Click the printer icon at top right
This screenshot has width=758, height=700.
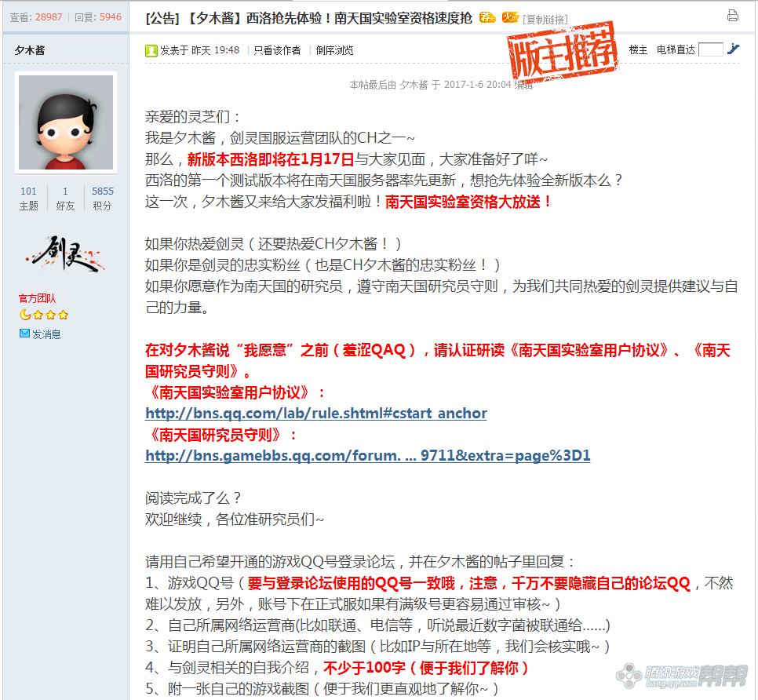tap(732, 16)
